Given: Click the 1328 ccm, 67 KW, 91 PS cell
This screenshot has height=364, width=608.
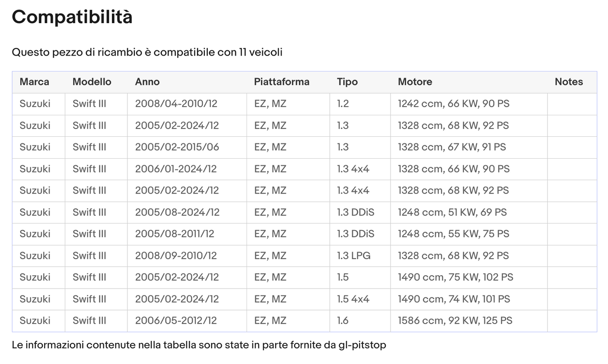Looking at the screenshot, I should click(452, 147).
